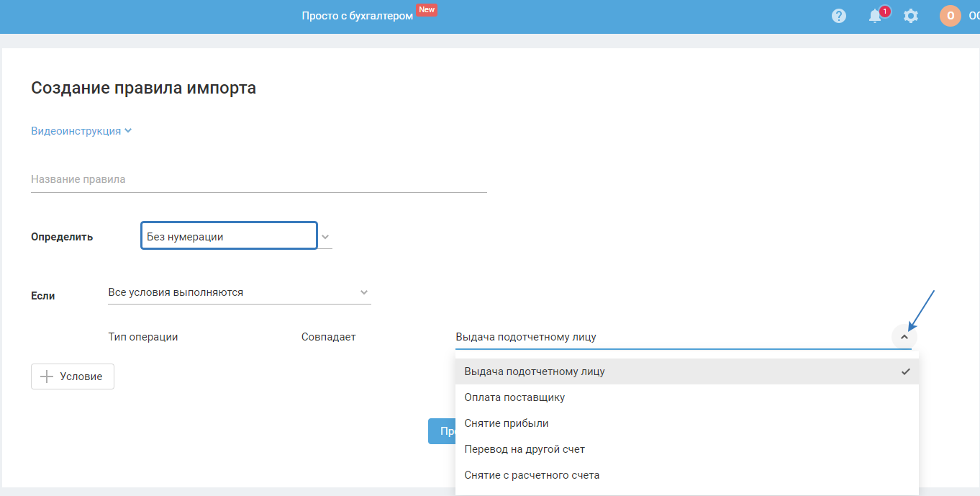Click the orange user avatar icon
980x496 pixels.
click(950, 16)
